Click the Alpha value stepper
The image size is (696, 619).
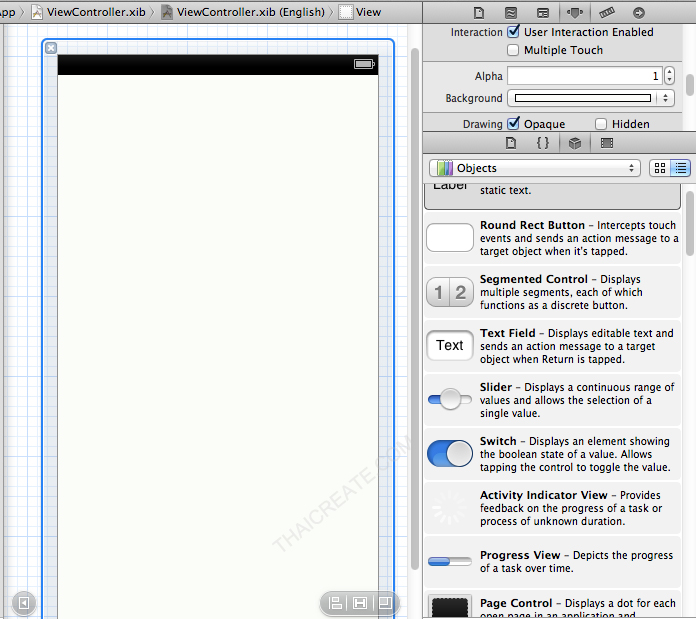pos(669,76)
